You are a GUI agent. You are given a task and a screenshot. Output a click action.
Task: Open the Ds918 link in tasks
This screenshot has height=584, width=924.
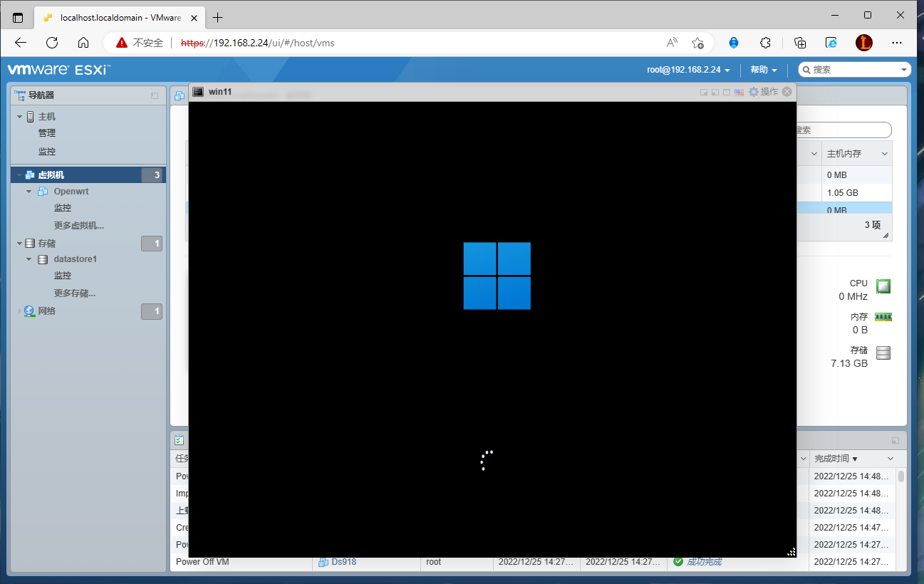[x=343, y=562]
